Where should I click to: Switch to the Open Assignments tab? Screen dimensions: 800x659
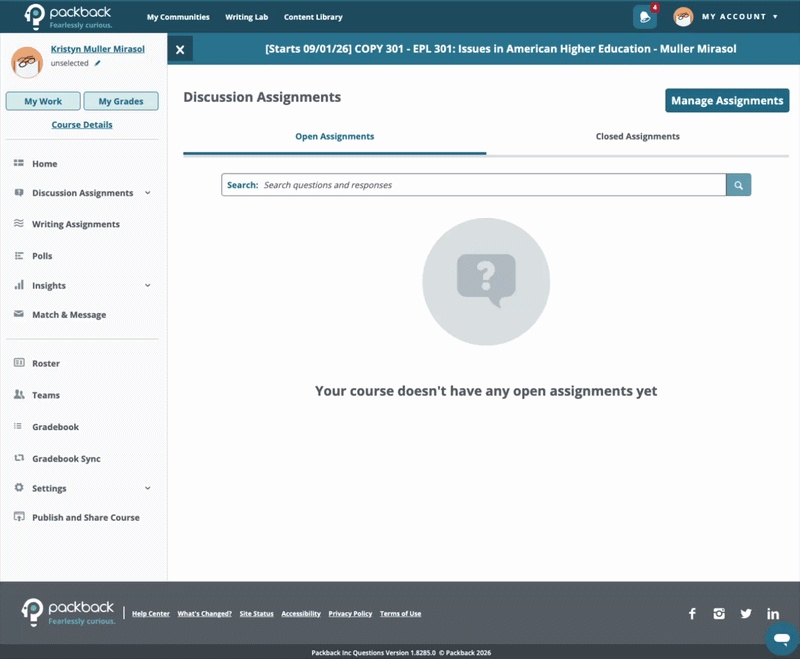coord(335,137)
